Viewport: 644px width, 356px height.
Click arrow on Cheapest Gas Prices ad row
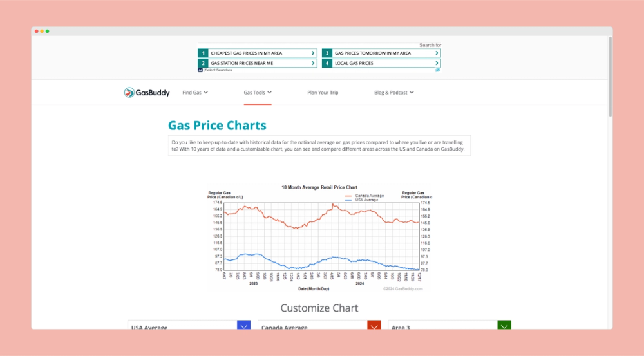[313, 53]
